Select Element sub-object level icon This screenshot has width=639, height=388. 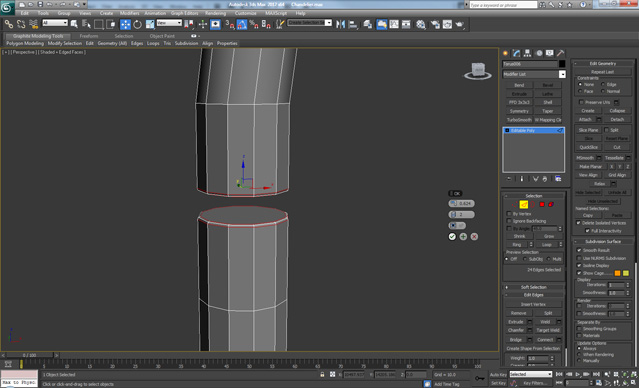click(551, 204)
